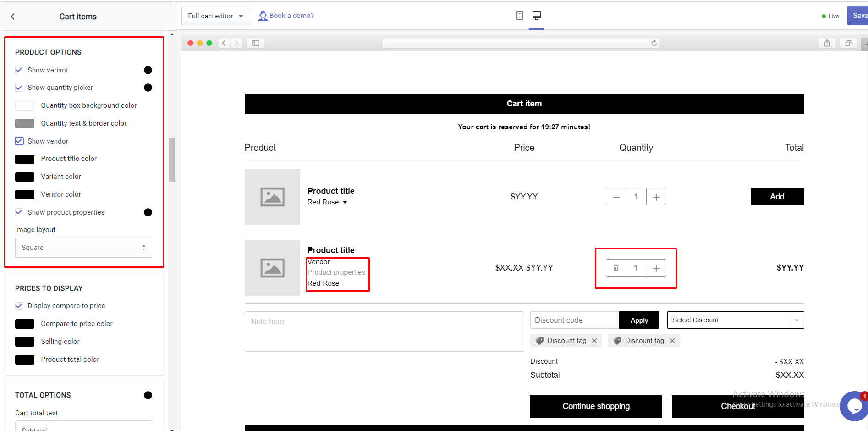868x431 pixels.
Task: Click first product quantity value field
Action: (636, 197)
